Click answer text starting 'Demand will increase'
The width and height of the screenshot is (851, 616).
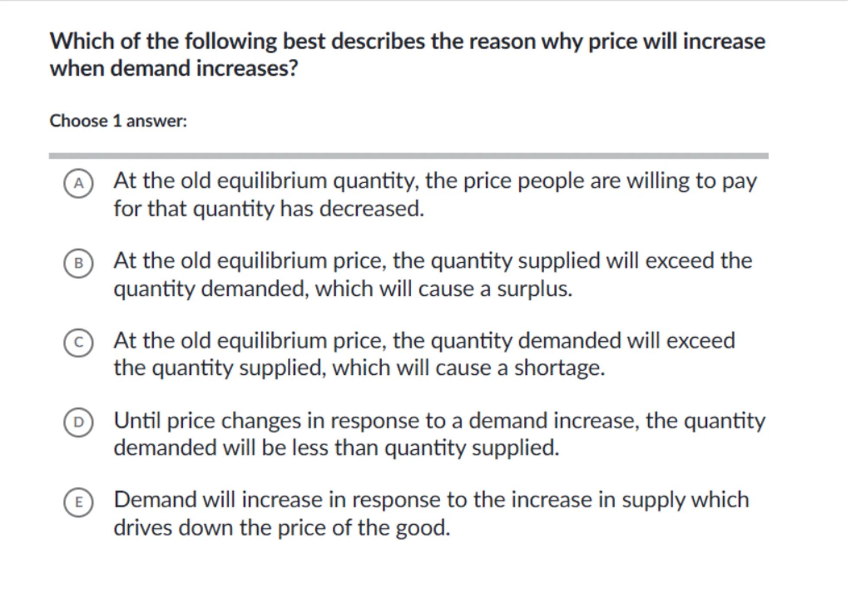click(431, 500)
